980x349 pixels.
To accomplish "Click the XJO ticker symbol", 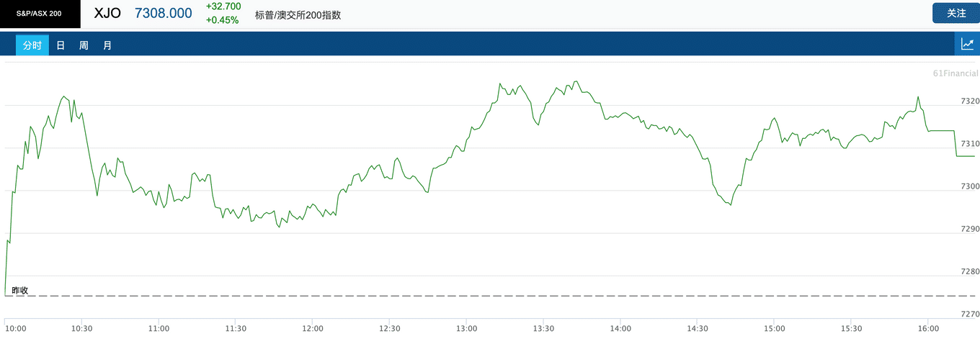I will coord(107,14).
